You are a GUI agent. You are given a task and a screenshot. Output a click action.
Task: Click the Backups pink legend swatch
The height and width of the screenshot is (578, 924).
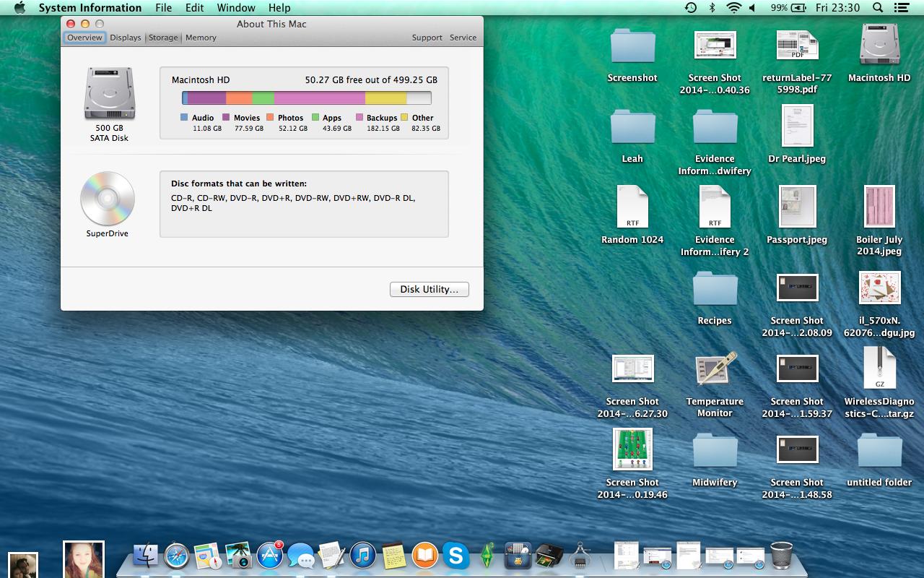coord(359,117)
